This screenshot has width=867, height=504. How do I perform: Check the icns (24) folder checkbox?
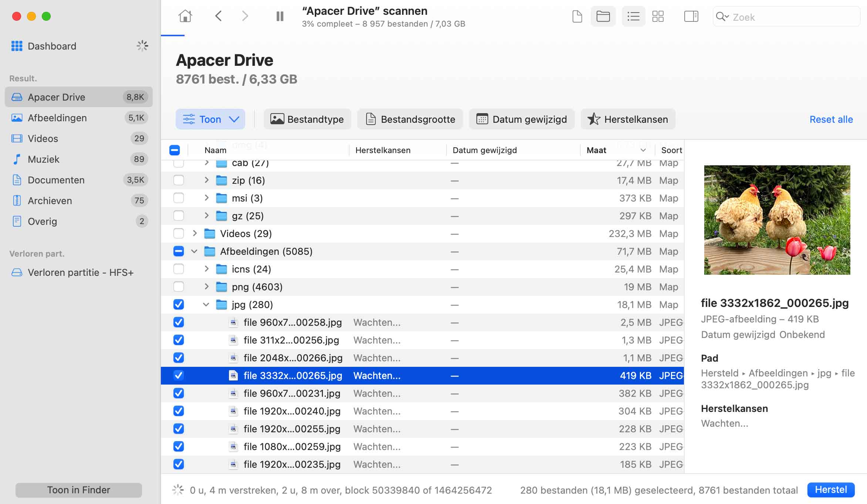(x=179, y=269)
